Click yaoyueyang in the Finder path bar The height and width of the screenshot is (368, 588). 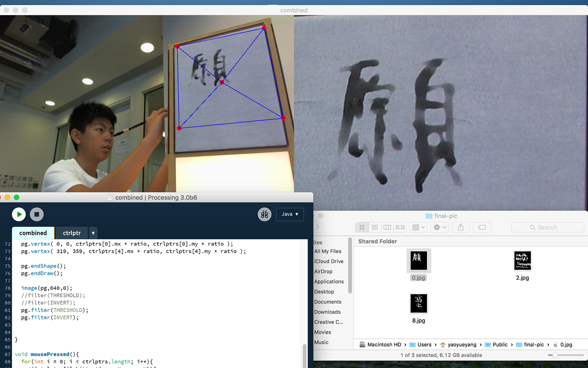point(458,344)
